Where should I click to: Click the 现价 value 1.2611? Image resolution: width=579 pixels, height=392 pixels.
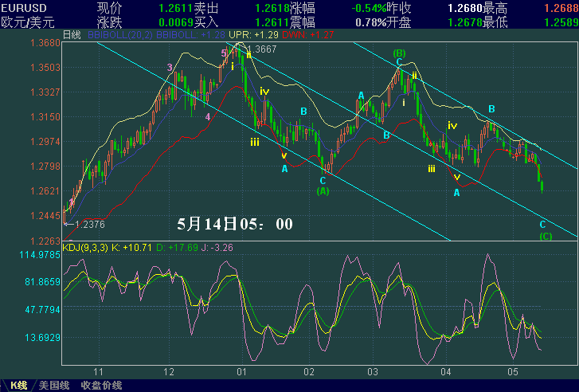point(176,8)
